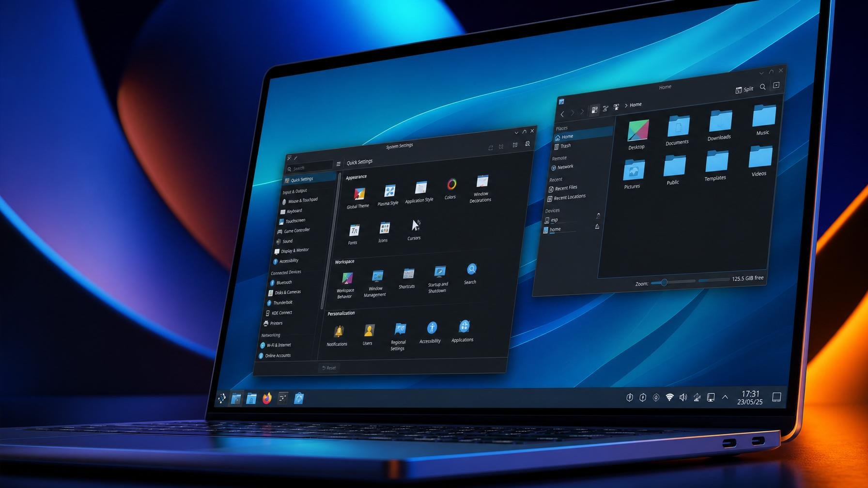
Task: Open Regional Settings icon
Action: click(399, 336)
